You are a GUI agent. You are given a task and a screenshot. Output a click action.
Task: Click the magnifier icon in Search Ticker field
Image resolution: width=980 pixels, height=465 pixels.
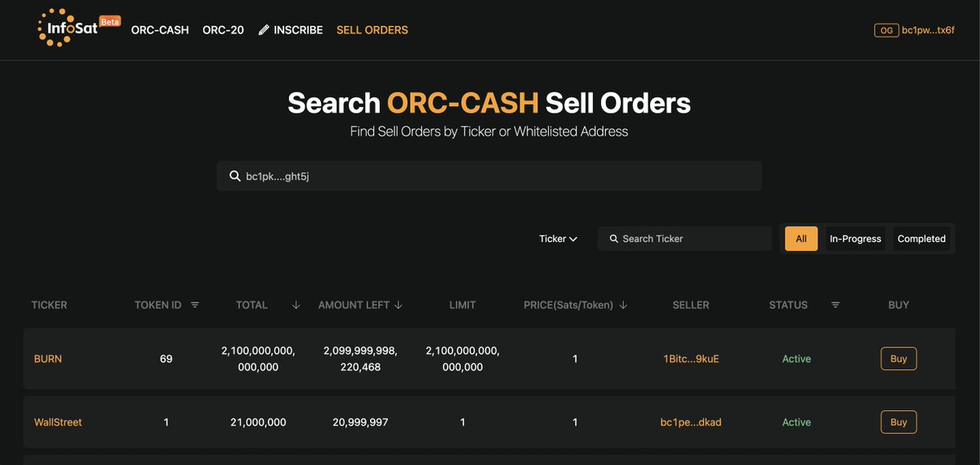pyautogui.click(x=613, y=239)
